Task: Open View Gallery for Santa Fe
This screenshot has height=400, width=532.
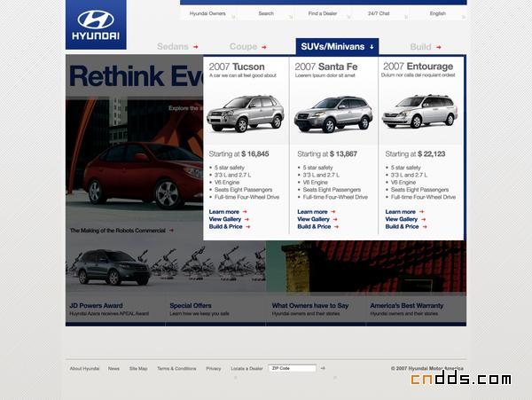Action: (314, 219)
